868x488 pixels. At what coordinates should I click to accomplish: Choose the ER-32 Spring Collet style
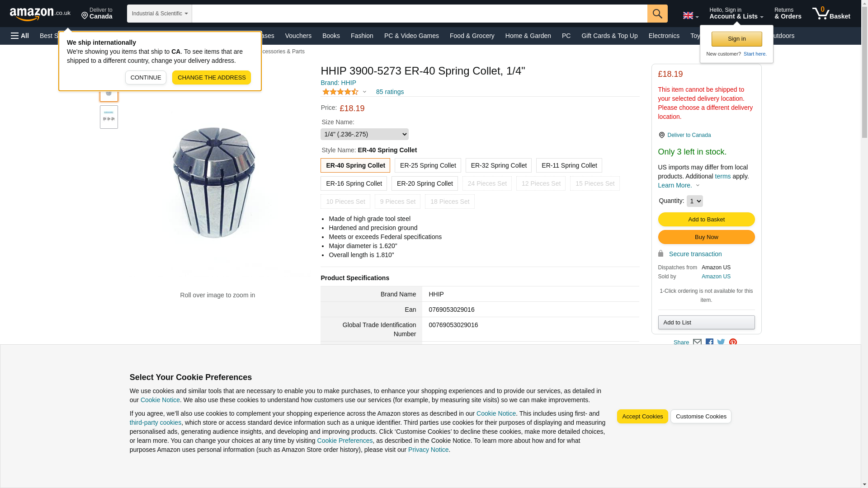click(498, 165)
